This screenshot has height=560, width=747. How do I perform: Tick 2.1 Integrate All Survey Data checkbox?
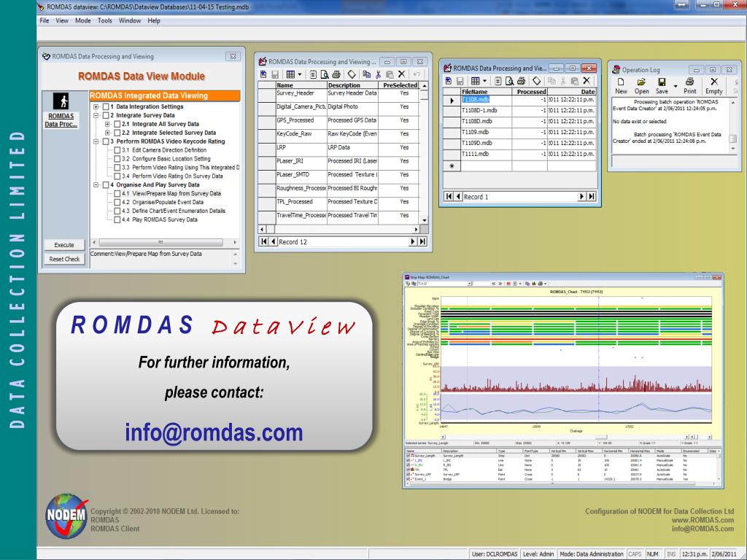[117, 124]
